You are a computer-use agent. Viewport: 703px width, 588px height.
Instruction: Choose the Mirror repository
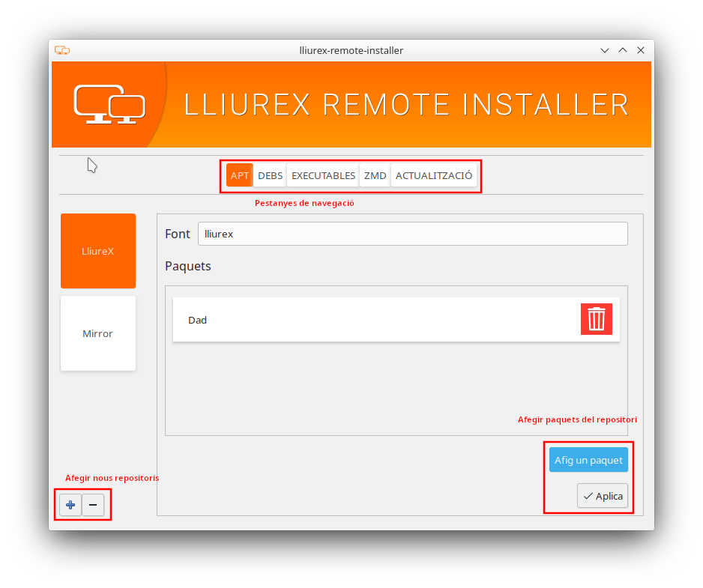coord(98,333)
